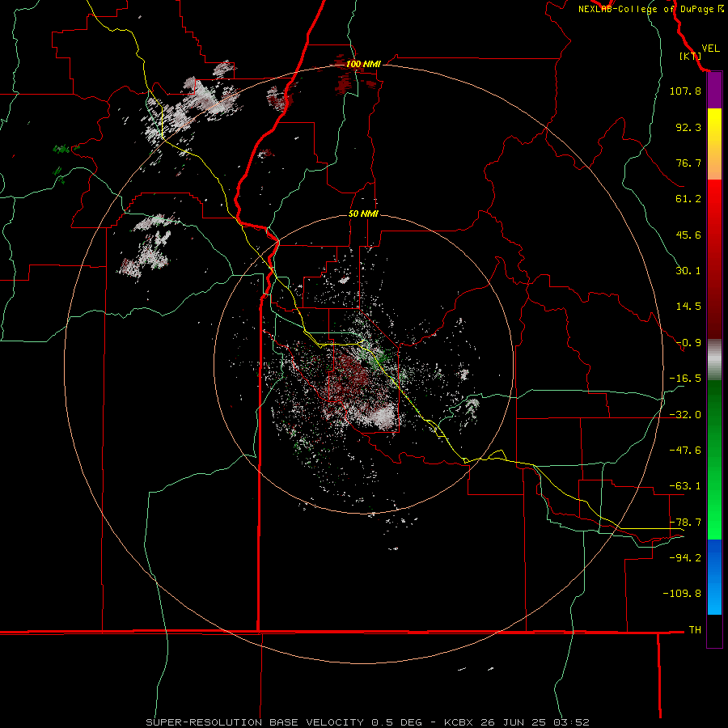Click the 76.7 velocity scale value
This screenshot has height=728, width=728.
pyautogui.click(x=688, y=163)
